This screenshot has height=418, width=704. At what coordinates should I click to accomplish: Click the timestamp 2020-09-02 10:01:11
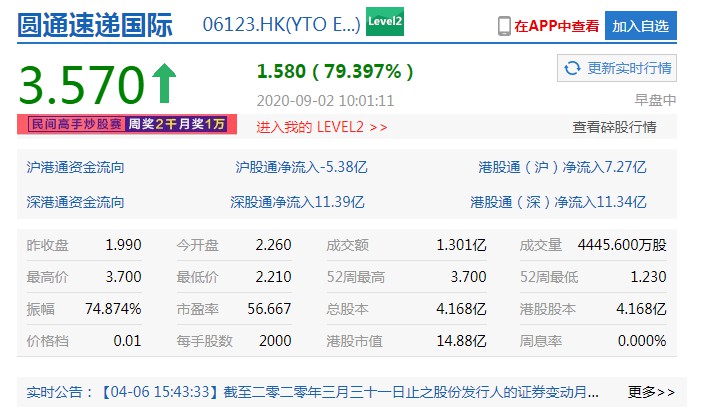pos(325,101)
